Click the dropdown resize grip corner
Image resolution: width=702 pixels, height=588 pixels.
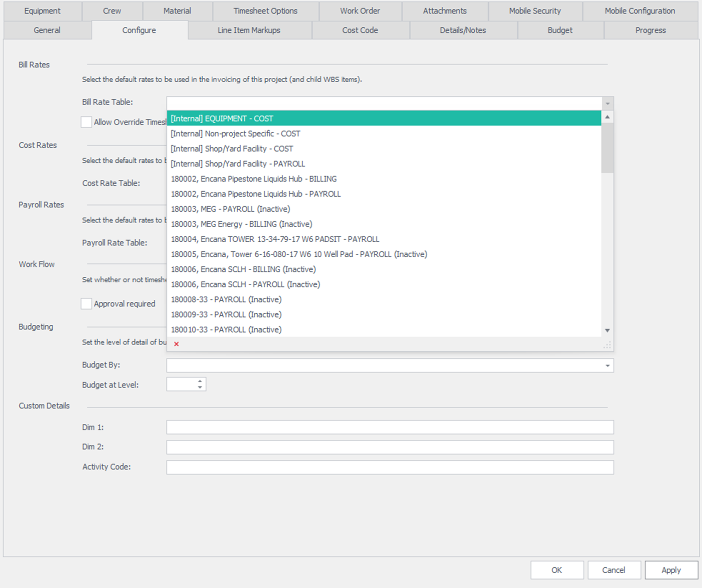(x=608, y=345)
